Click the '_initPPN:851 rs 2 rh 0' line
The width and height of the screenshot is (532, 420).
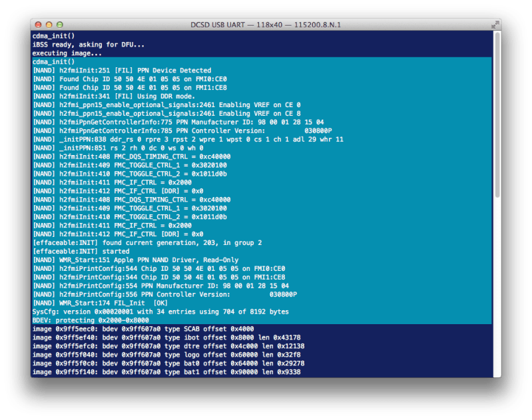(x=118, y=148)
